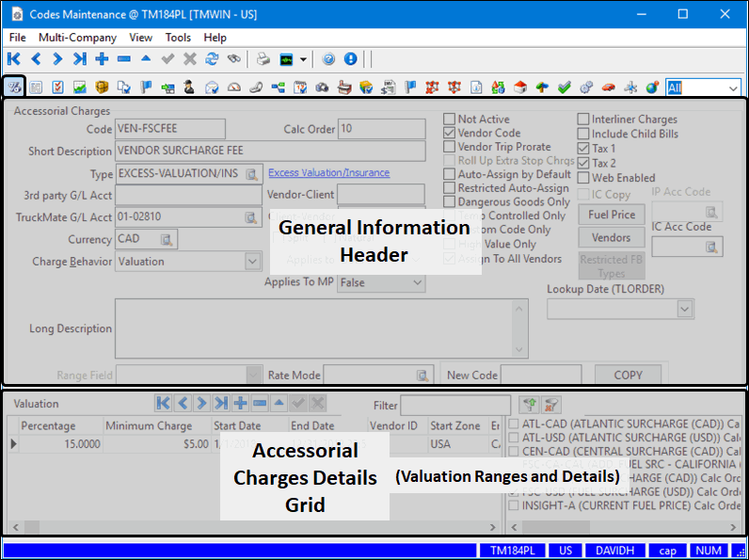Click the printer icon

coord(263,59)
